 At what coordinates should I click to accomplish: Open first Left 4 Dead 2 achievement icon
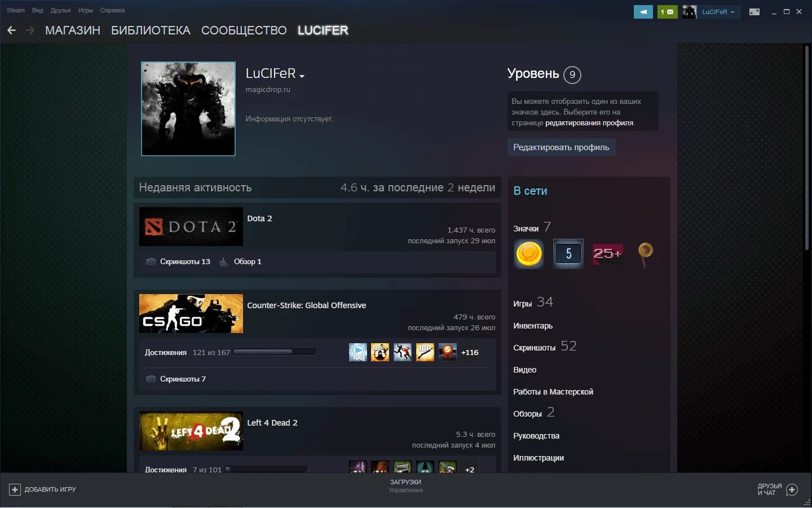pos(358,467)
